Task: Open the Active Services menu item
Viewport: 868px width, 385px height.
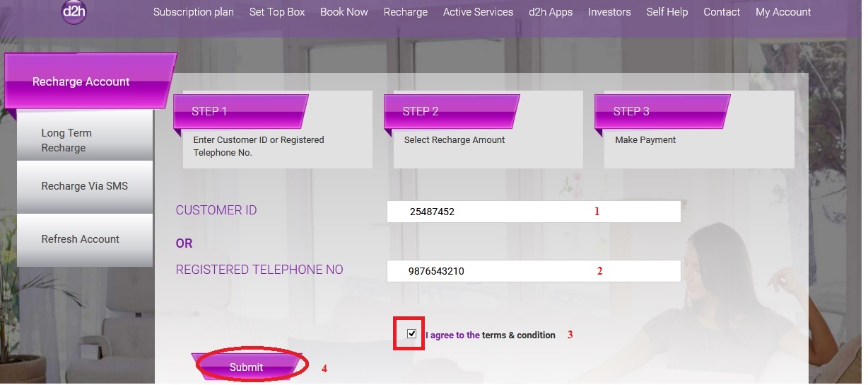Action: pyautogui.click(x=478, y=12)
